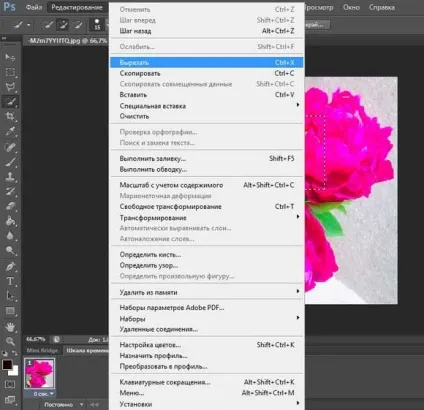Image resolution: width=424 pixels, height=410 pixels.
Task: Choose 'Масштаб с учетом содержимого'
Action: coord(207,185)
